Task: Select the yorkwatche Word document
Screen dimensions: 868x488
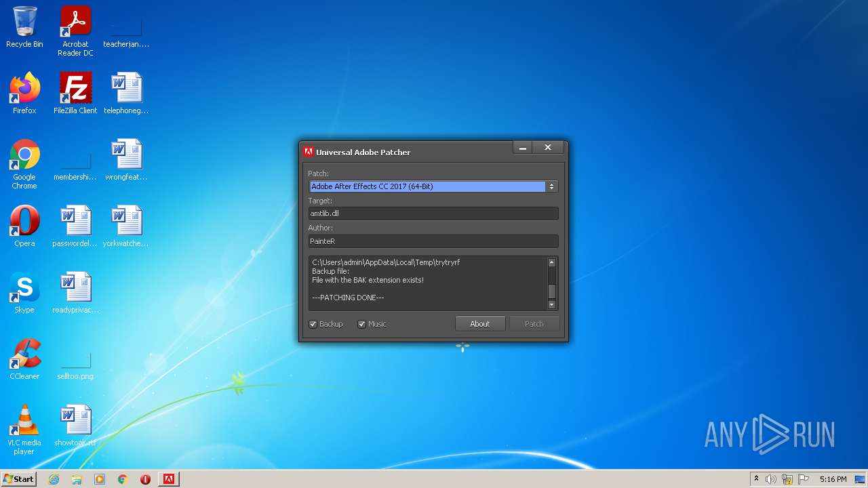Action: (126, 226)
